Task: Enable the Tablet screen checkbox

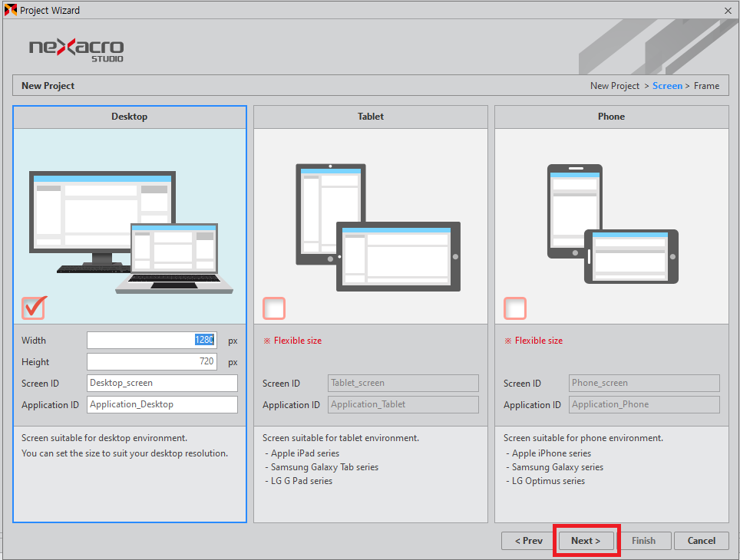Action: 274,308
